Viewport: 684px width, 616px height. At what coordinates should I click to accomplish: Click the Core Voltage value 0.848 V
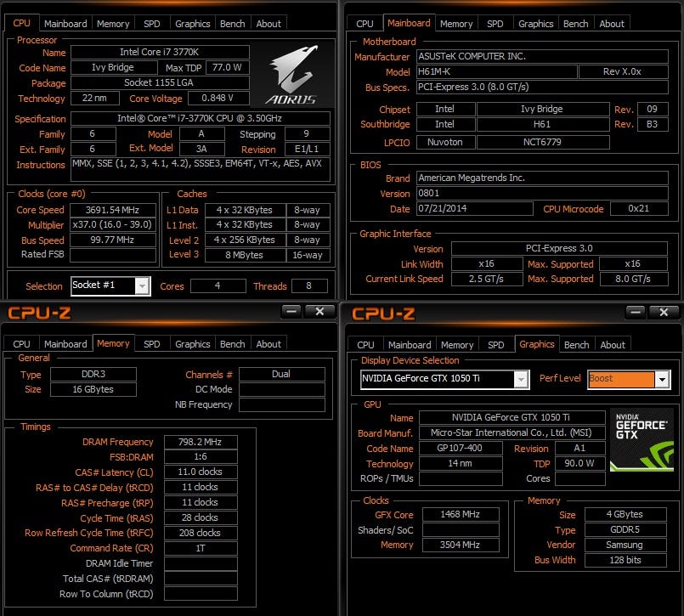(x=218, y=99)
